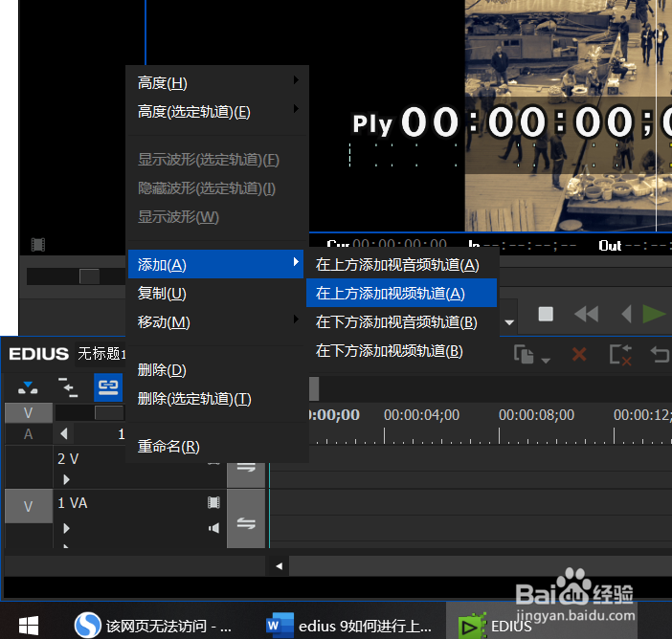Open 高度(H) submenu
The height and width of the screenshot is (639, 672).
(x=216, y=83)
